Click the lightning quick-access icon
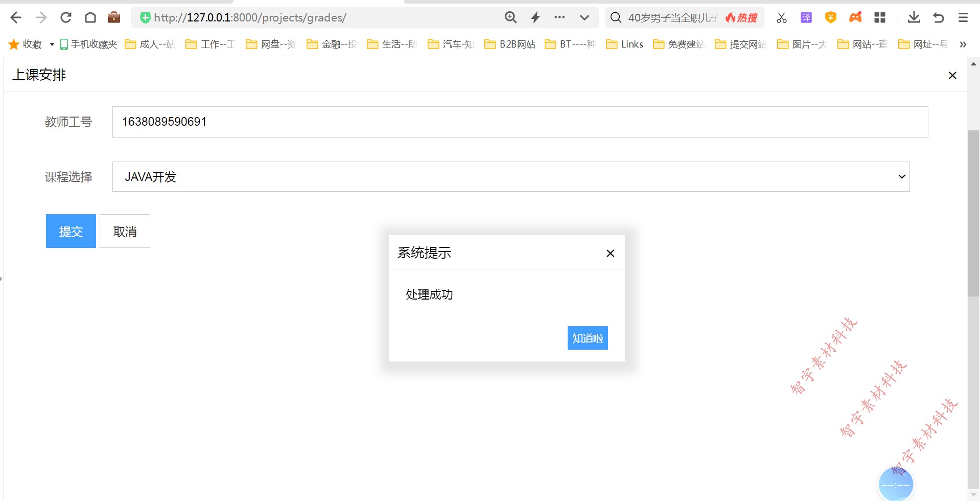Viewport: 980px width, 501px height. pos(535,17)
